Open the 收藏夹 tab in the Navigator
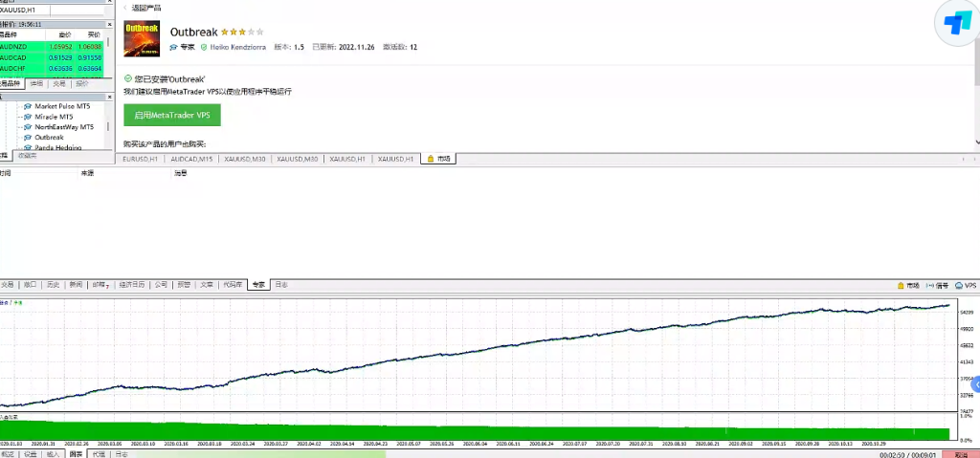 27,155
